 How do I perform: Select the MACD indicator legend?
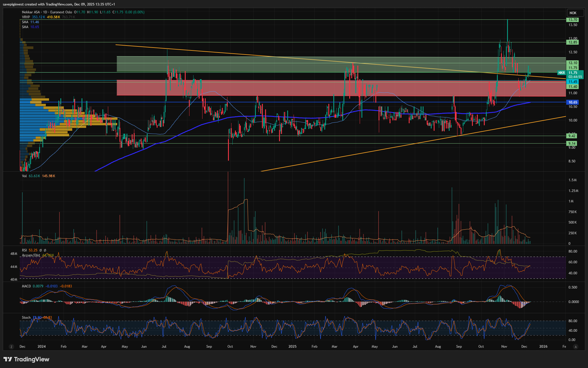pos(26,286)
